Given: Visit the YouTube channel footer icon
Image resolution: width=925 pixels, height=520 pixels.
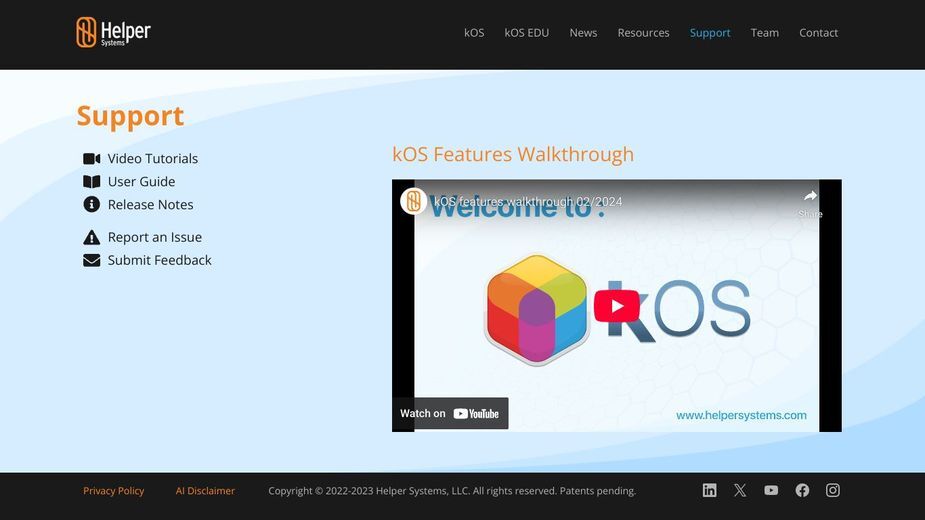Looking at the screenshot, I should (770, 490).
